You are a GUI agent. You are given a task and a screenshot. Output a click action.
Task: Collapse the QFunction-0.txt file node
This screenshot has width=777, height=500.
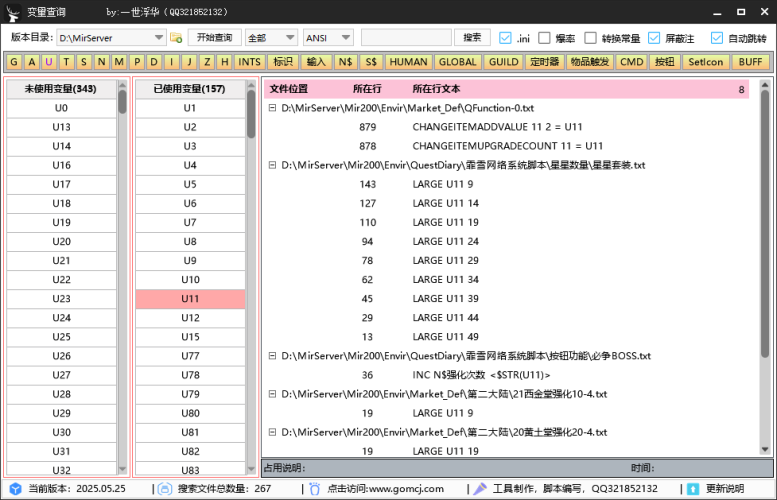[273, 108]
